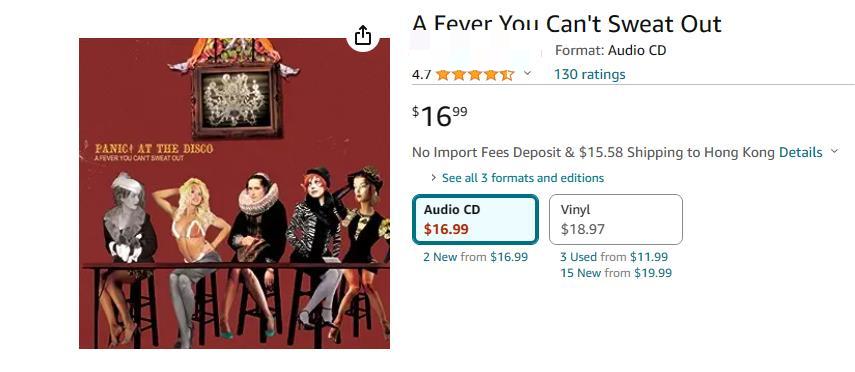Screen dimensions: 855x372
Task: Click the product title A Fever You Can't Sweat Out
Action: click(x=567, y=24)
